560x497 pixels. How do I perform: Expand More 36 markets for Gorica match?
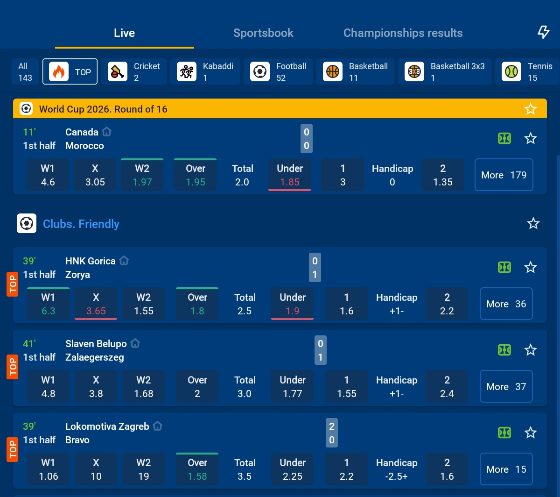coord(506,303)
